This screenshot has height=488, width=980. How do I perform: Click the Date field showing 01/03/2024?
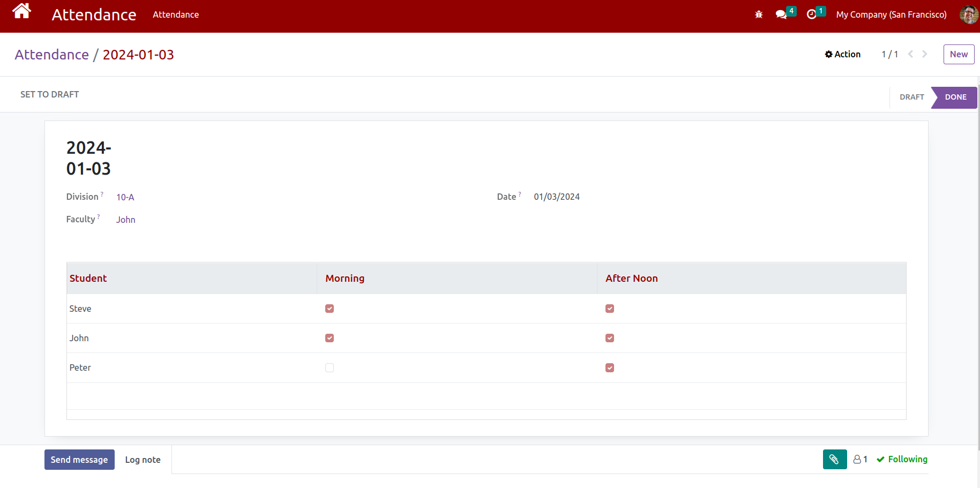coord(556,197)
